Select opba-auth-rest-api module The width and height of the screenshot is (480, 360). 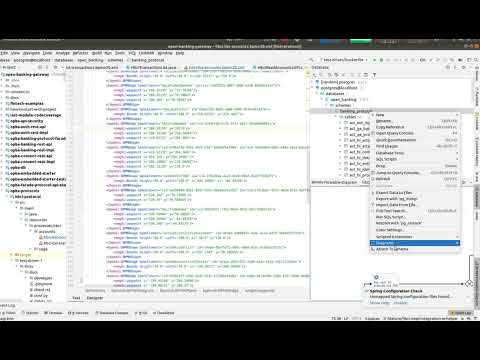click(28, 127)
